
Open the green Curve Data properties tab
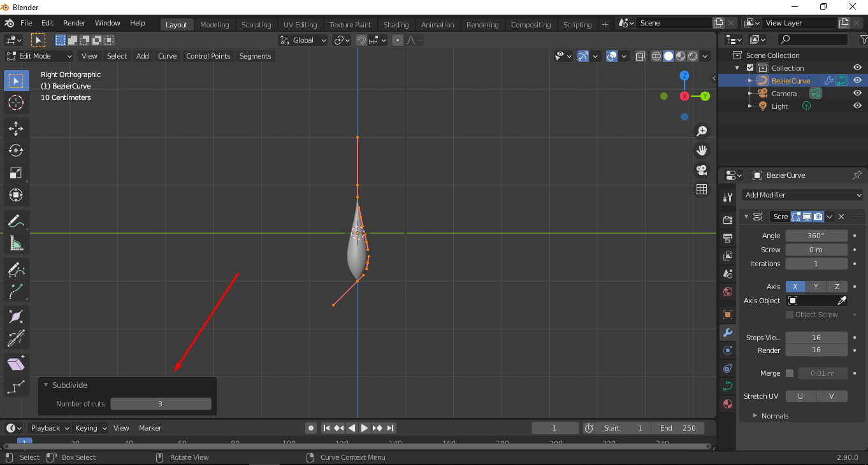point(727,385)
